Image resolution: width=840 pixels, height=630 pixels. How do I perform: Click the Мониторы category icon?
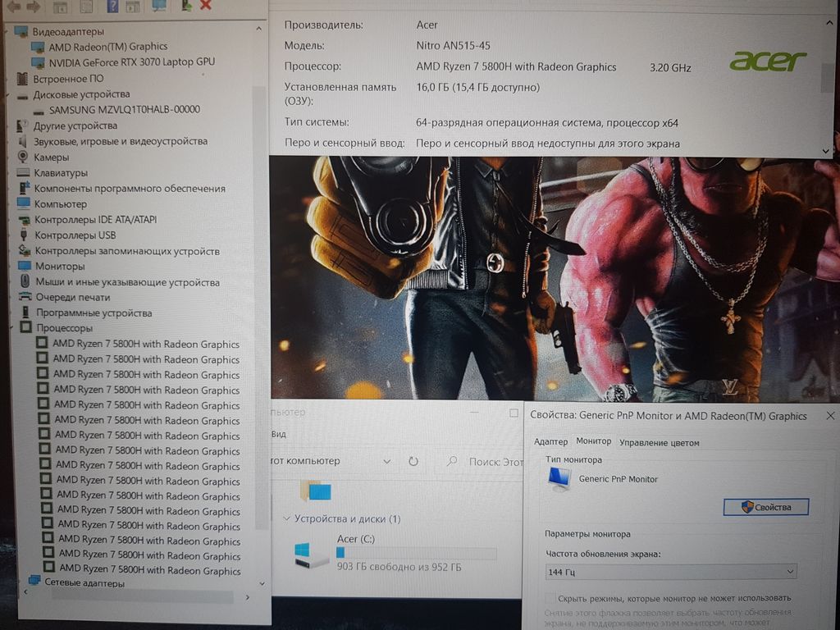pos(25,266)
